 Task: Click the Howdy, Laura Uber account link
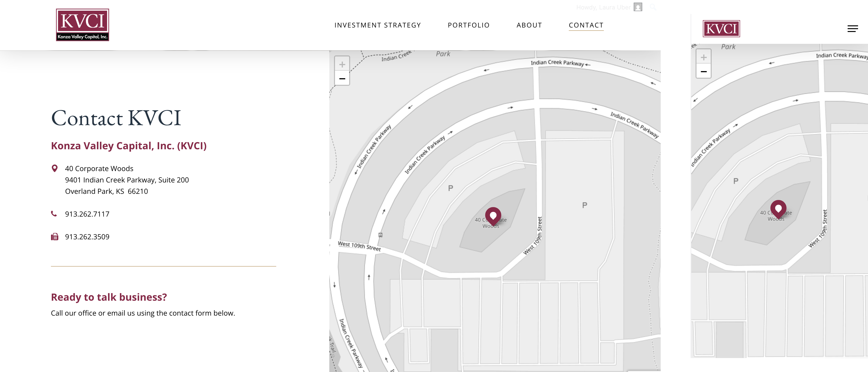click(603, 7)
